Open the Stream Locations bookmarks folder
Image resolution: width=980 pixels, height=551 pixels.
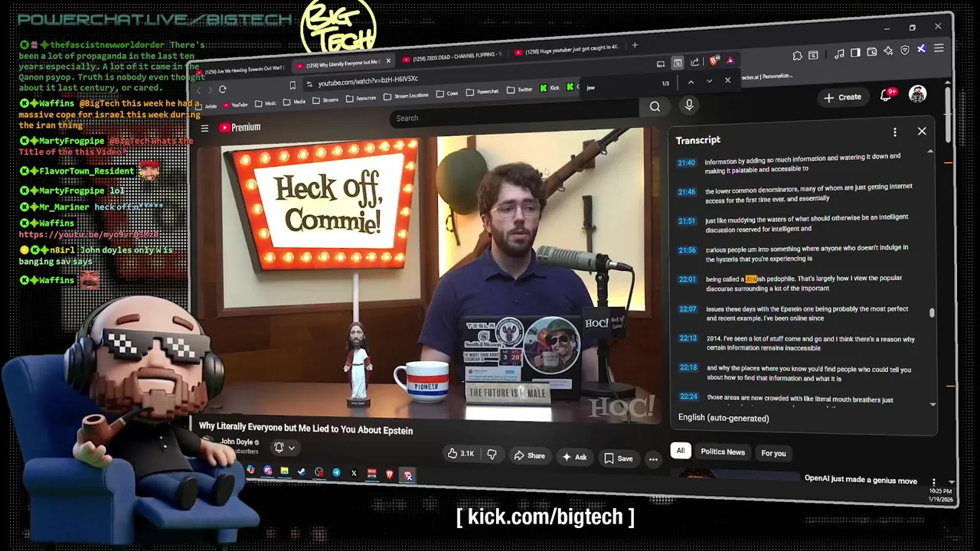click(x=406, y=96)
